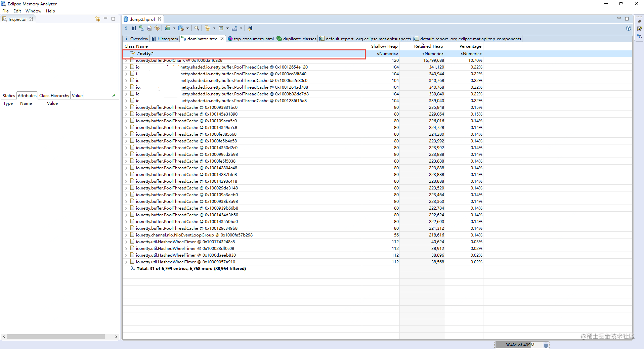
Task: Click the Retained Heap numeric filter field
Action: (x=433, y=54)
